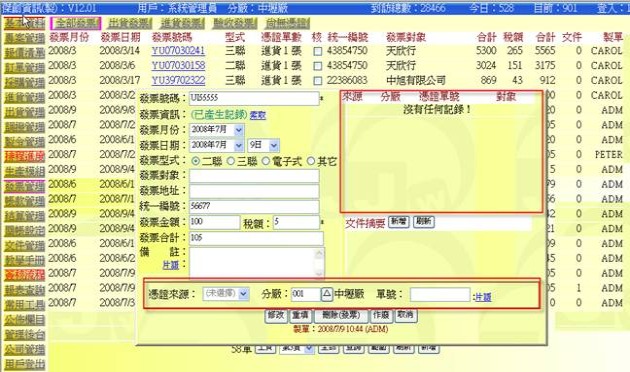Open 用戶登出 in the sidebar
The image size is (630, 372).
[x=25, y=364]
